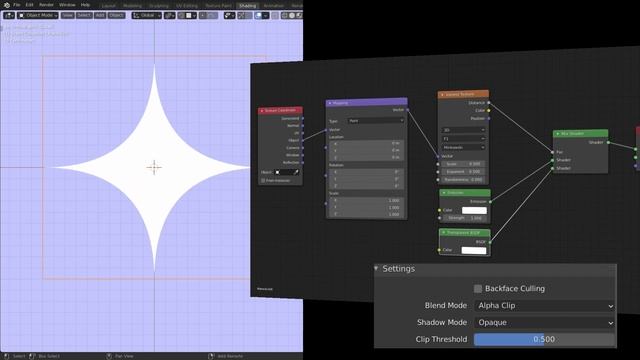Toggle the snapping magnet icon
640x360 pixels.
(x=182, y=16)
